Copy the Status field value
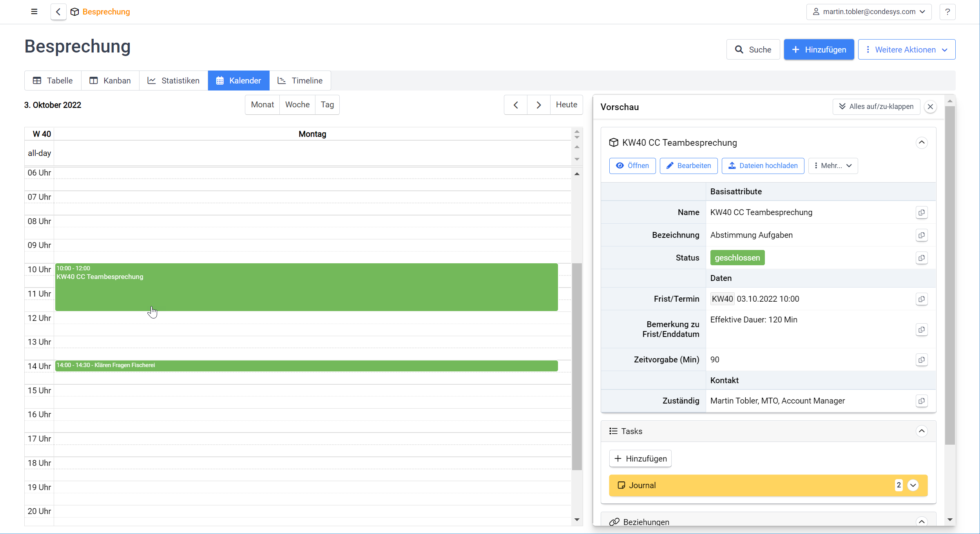 click(922, 258)
